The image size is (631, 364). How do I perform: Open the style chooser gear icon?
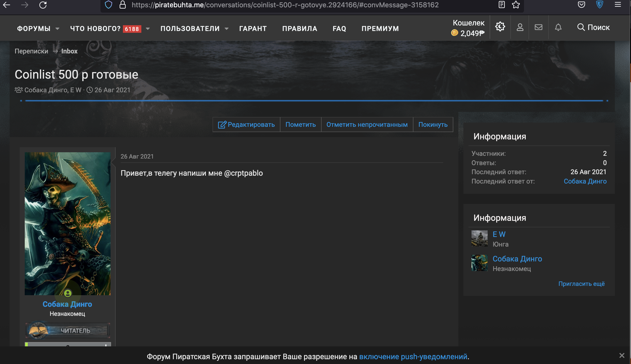500,27
